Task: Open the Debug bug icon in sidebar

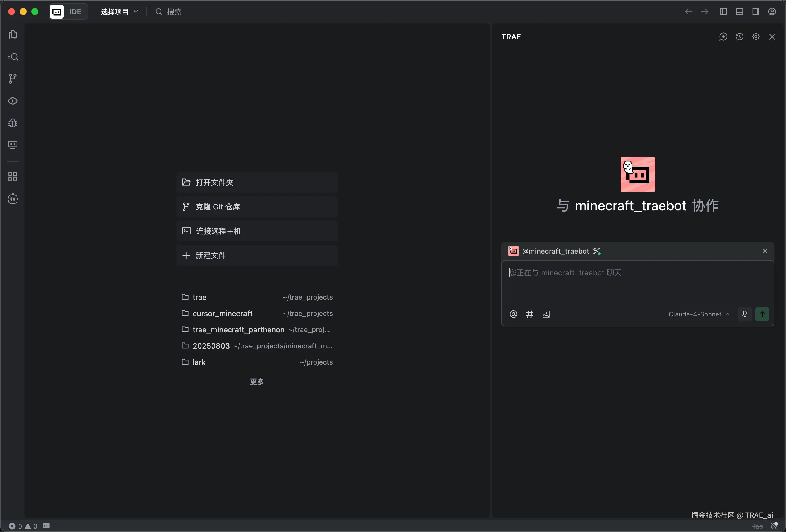Action: pos(13,123)
